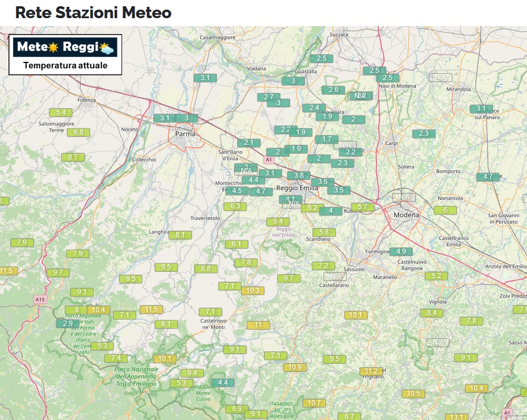The image size is (527, 420).
Task: Open the 8.4 marker near Vignola
Action: pyautogui.click(x=432, y=313)
